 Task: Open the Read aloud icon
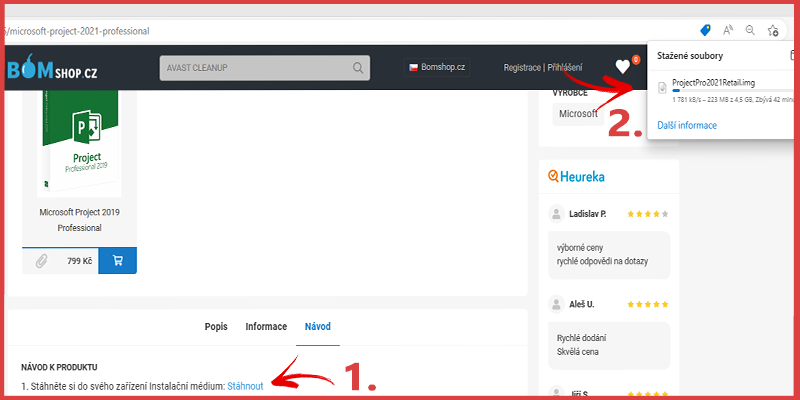tap(728, 31)
